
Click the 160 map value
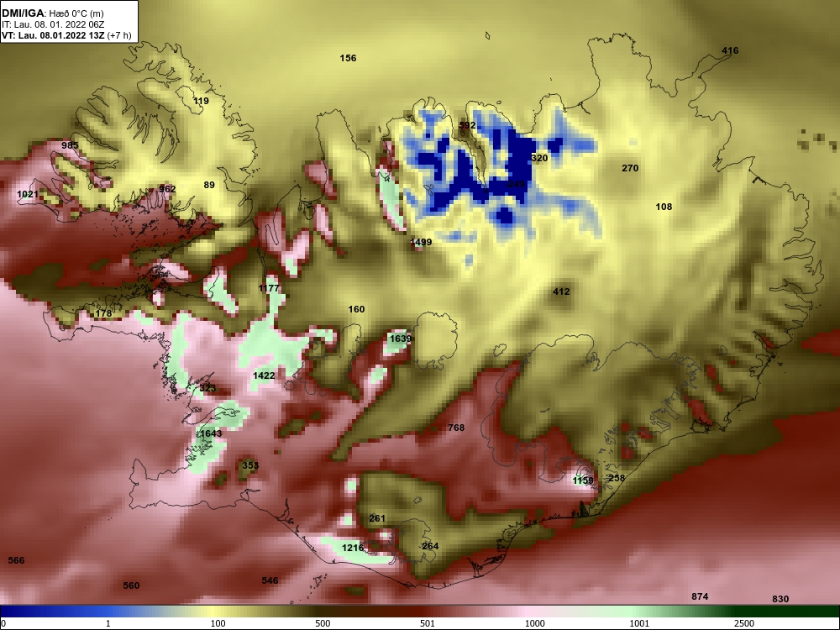356,309
